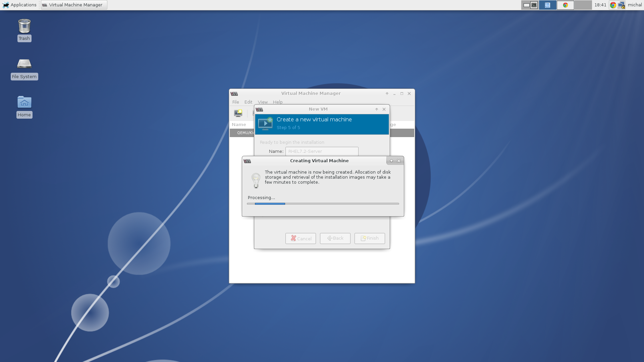Screen dimensions: 644x362
Task: Click Finish in the New VM wizard
Action: [x=370, y=238]
